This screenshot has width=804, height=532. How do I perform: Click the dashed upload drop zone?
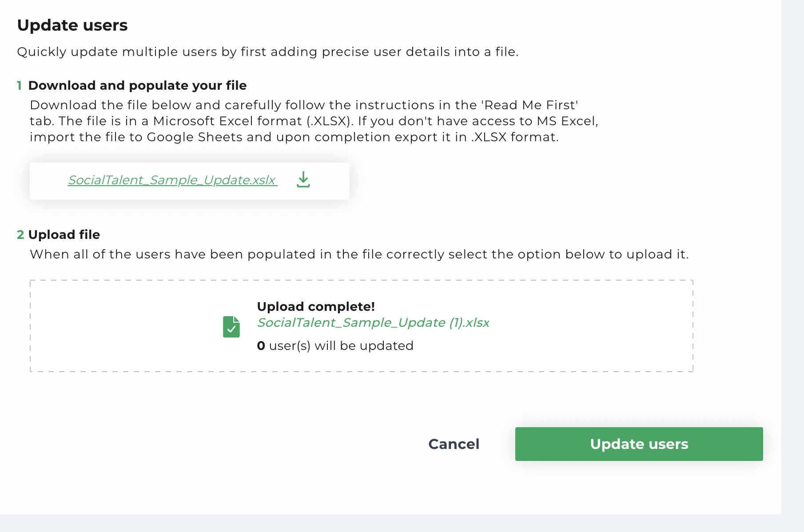coord(362,326)
